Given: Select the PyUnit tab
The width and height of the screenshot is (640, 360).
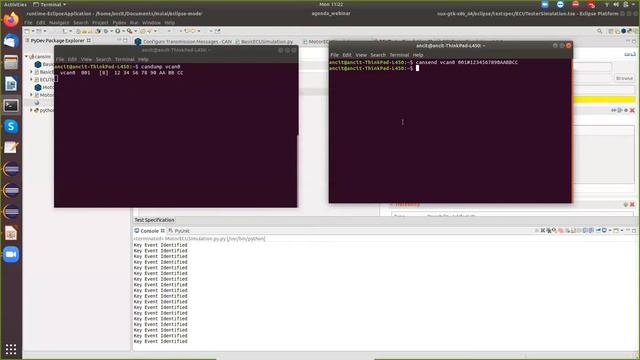Looking at the screenshot, I should 179,231.
